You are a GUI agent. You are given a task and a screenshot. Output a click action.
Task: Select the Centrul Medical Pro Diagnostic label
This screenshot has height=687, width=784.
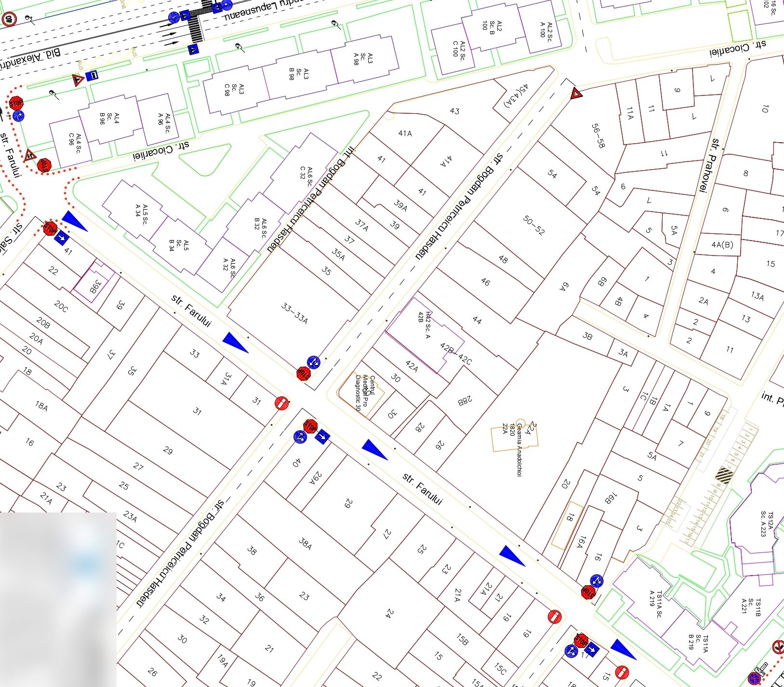click(365, 392)
